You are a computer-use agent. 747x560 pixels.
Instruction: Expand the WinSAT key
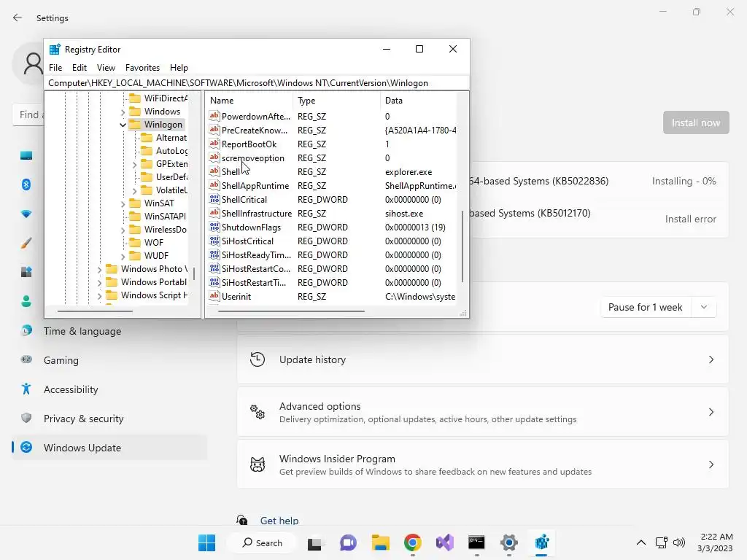[x=123, y=204]
